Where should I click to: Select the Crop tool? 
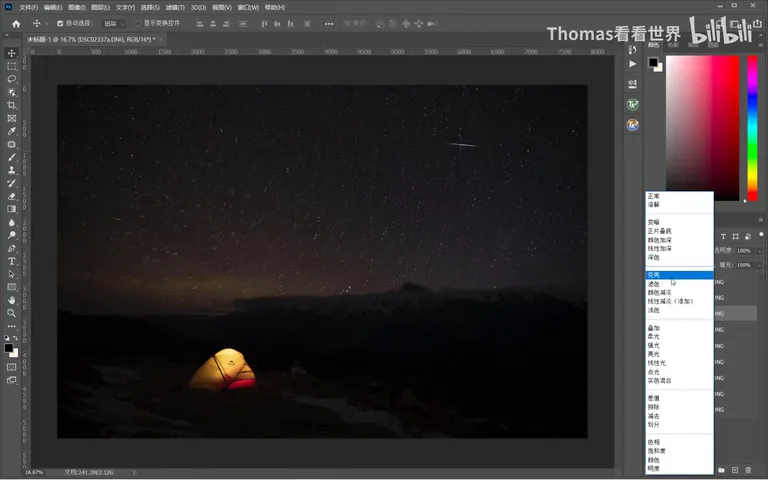(x=12, y=105)
